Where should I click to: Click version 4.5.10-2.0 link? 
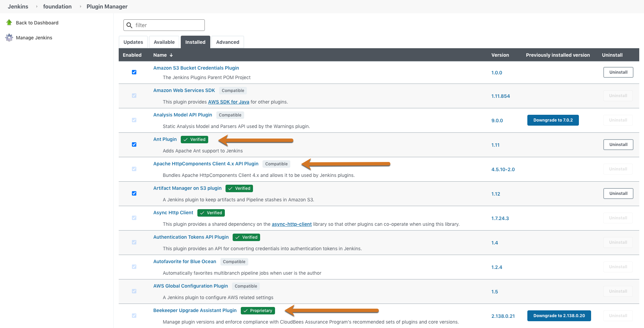tap(503, 169)
